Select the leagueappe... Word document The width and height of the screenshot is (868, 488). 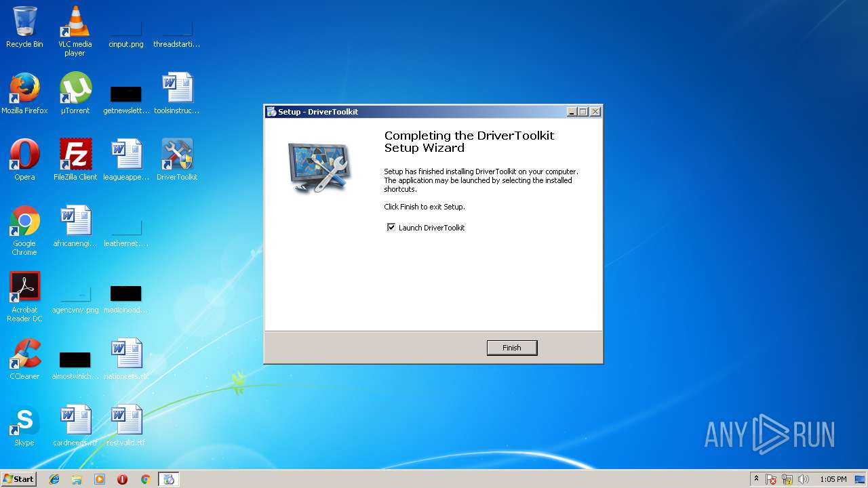pos(126,160)
